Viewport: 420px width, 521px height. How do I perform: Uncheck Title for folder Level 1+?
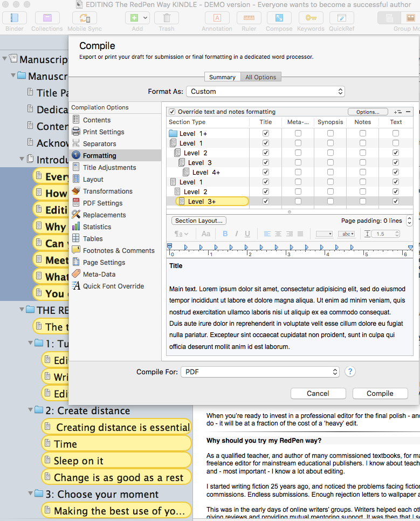click(x=265, y=133)
